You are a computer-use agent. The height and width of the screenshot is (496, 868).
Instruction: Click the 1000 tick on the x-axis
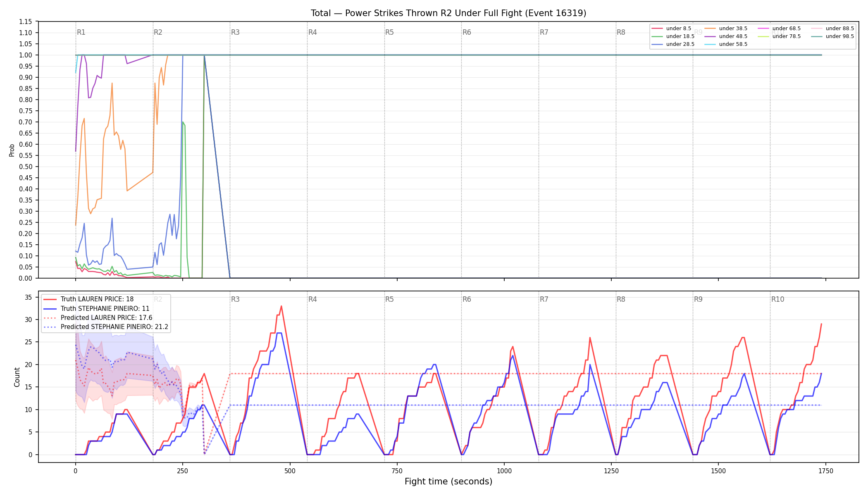(x=504, y=471)
